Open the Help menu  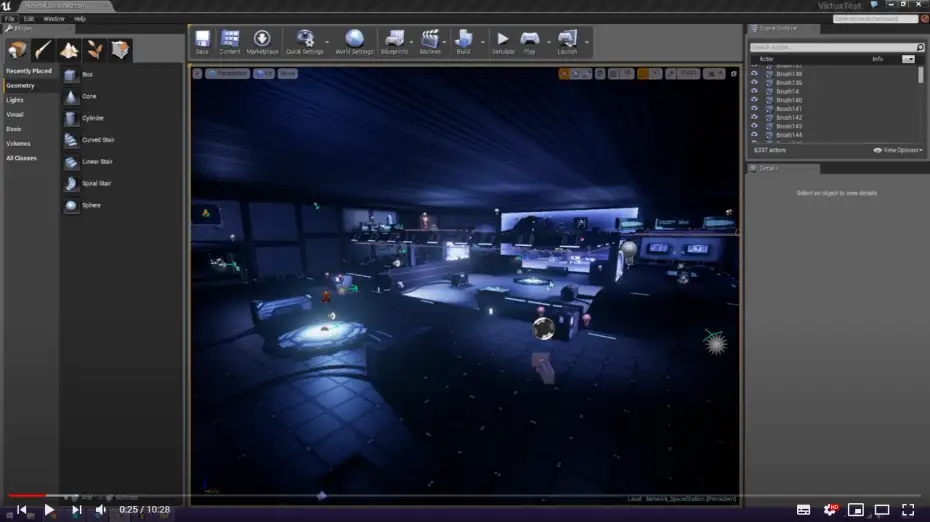[79, 18]
